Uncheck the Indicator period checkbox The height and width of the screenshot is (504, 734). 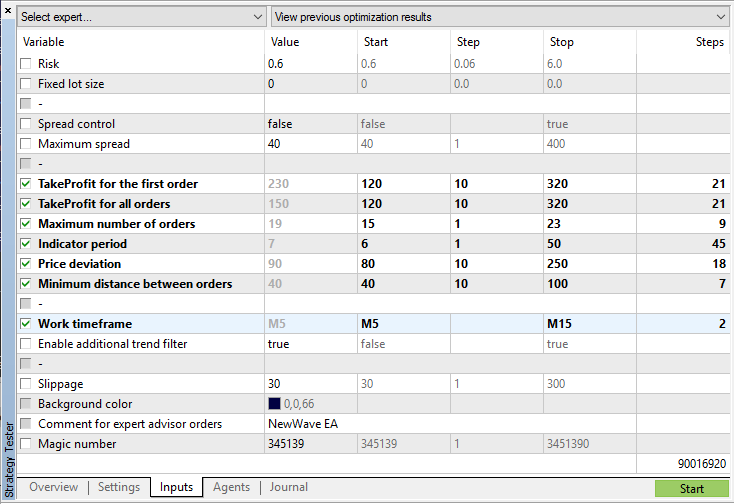[x=26, y=244]
